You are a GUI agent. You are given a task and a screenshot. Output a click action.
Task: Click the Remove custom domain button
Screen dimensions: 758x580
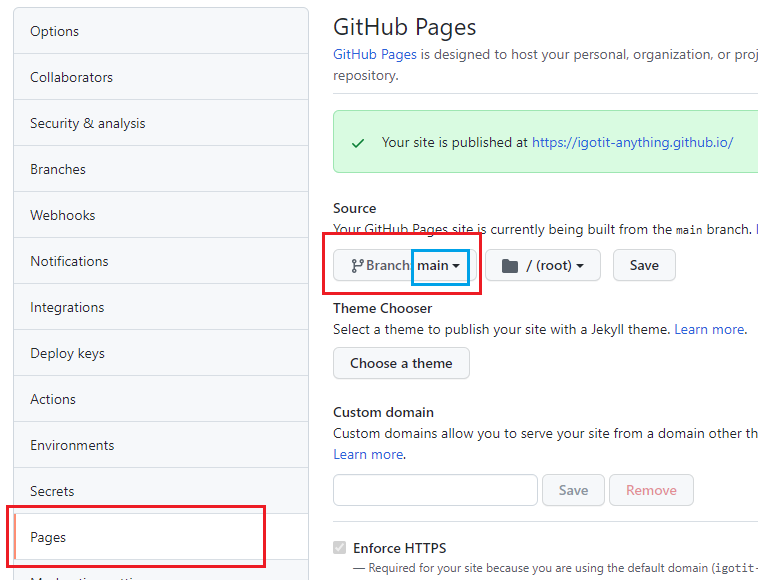(x=651, y=490)
